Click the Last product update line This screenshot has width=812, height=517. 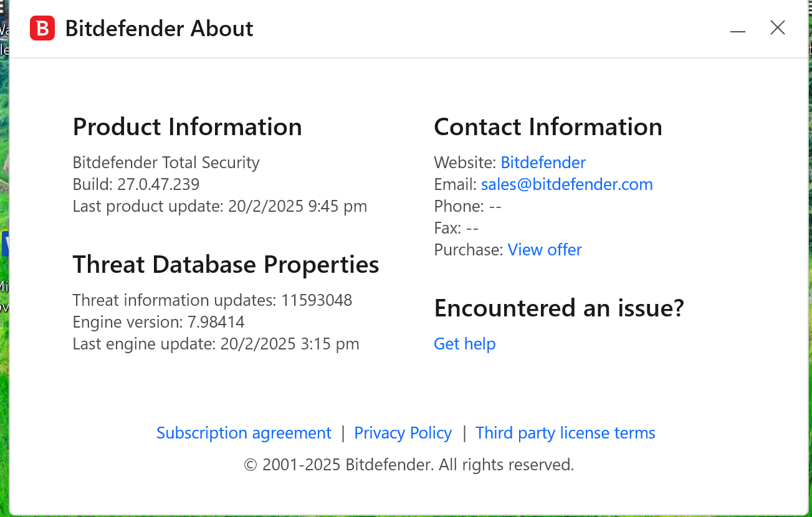[x=219, y=206]
